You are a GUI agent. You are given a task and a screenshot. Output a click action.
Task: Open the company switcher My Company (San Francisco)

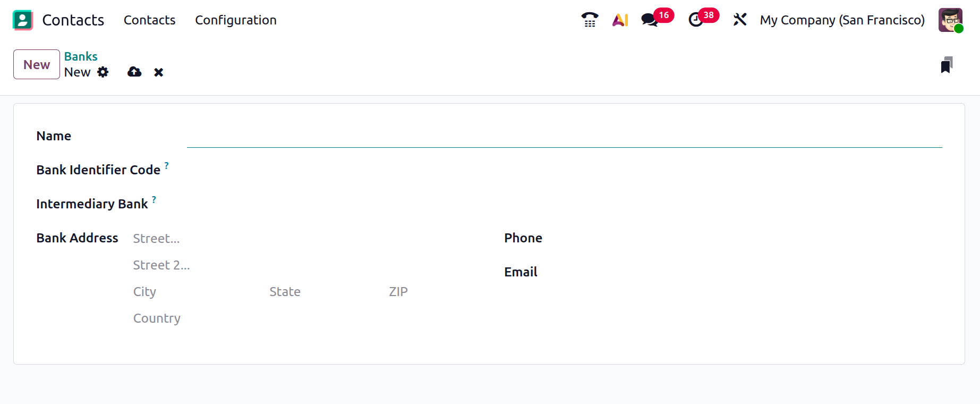coord(842,20)
